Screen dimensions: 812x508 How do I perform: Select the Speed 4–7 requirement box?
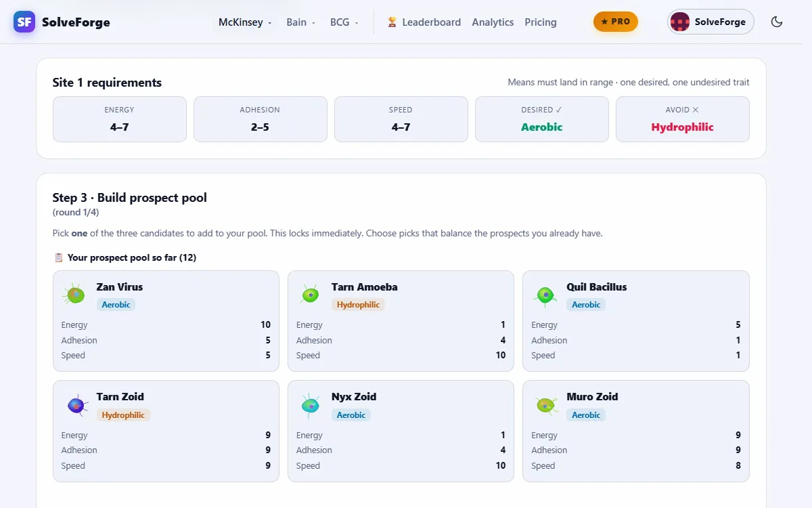click(401, 119)
